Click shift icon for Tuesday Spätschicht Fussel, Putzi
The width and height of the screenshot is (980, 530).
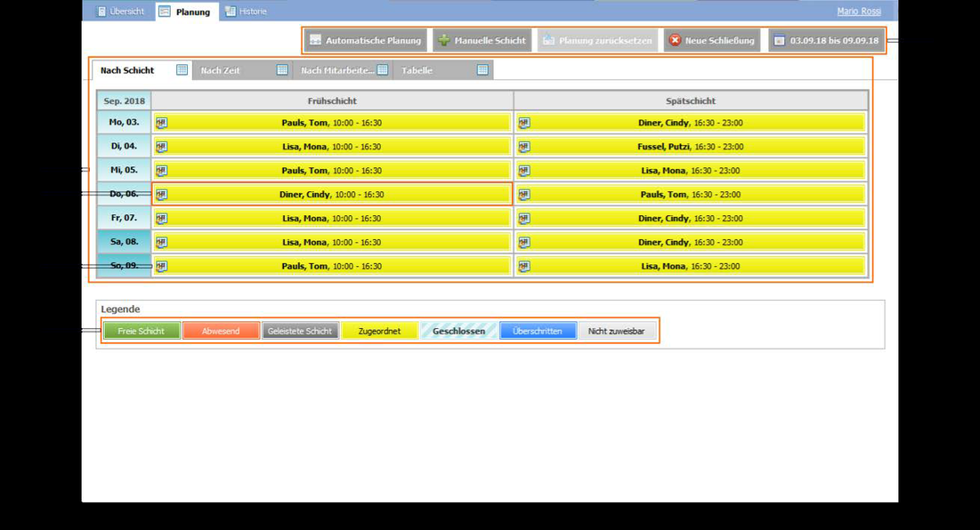point(523,147)
